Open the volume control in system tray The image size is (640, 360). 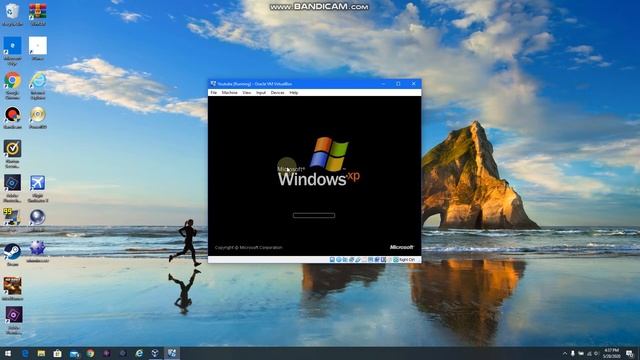pos(596,353)
